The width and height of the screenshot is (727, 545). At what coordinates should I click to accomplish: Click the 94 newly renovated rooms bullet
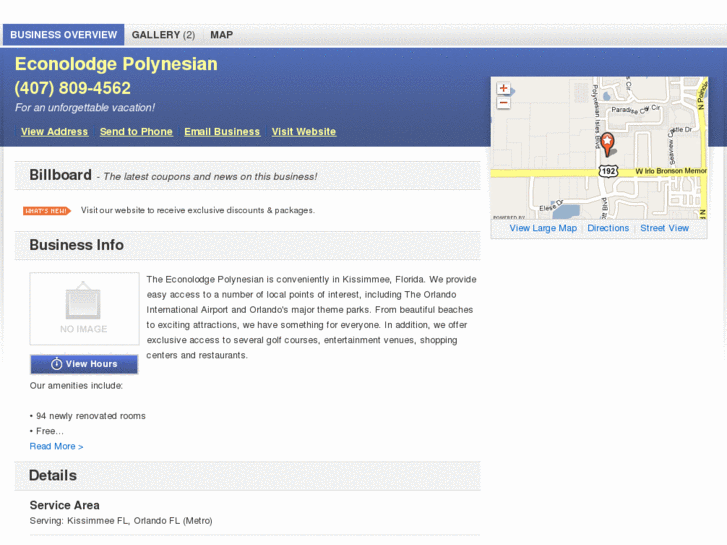[x=88, y=416]
